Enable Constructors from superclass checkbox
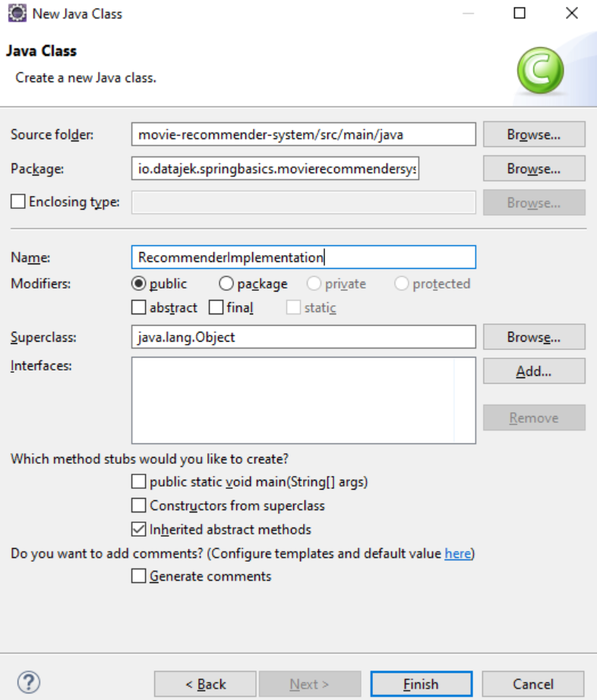The height and width of the screenshot is (700, 597). pos(138,505)
